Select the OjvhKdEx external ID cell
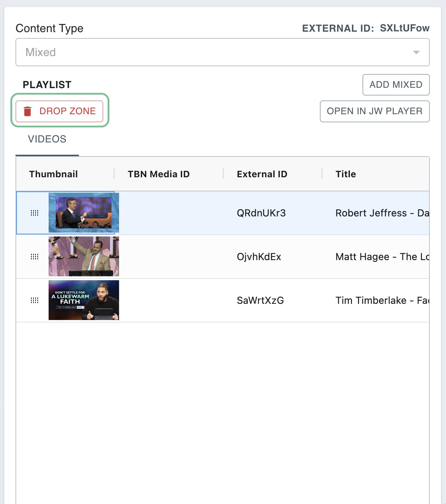Viewport: 446px width, 504px height. [259, 257]
